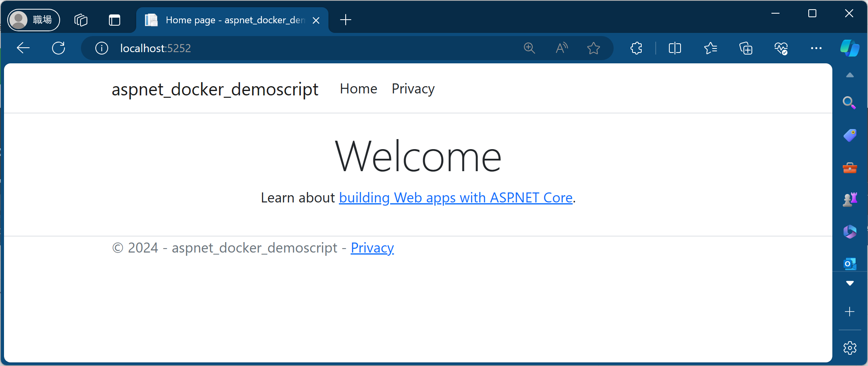Screen dimensions: 868x366
Task: Open a new tab with plus button
Action: point(345,20)
